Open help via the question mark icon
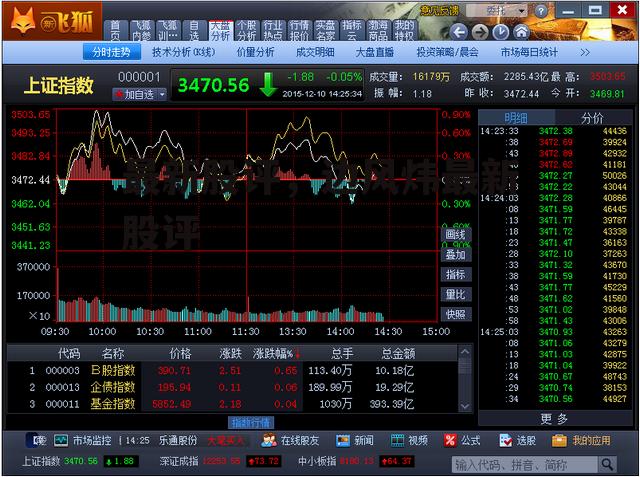Screen dimensions: 640x477 click(x=541, y=11)
